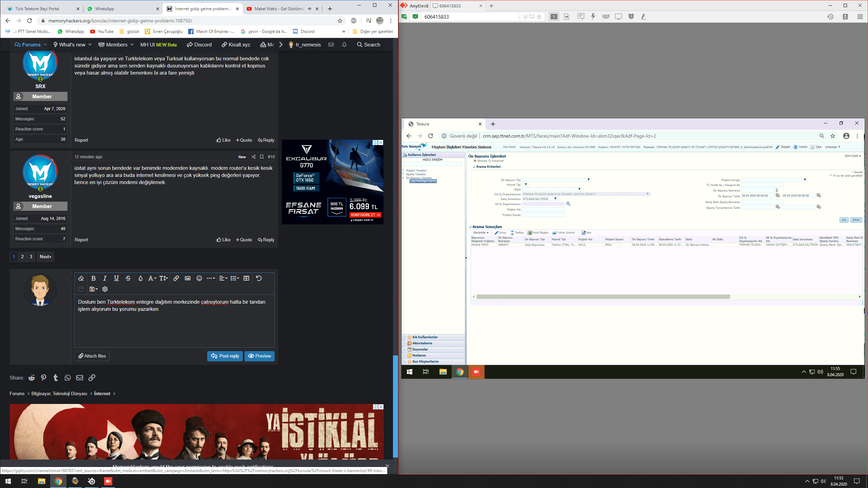Click Attach files button
Screen dimensions: 868x488
tap(92, 356)
